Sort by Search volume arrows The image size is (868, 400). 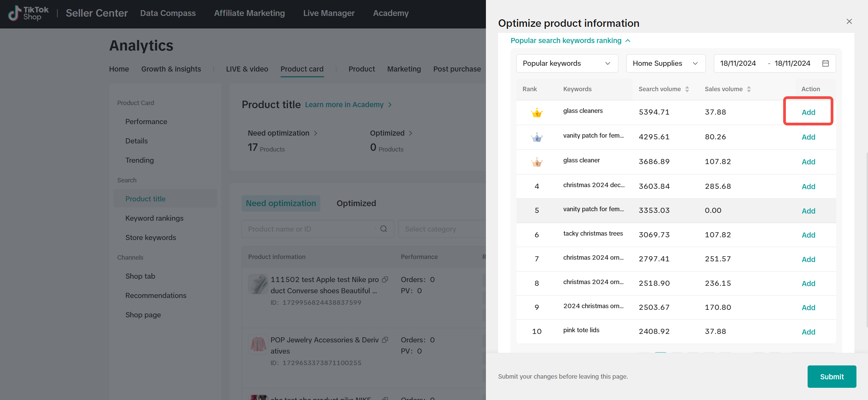click(x=687, y=89)
